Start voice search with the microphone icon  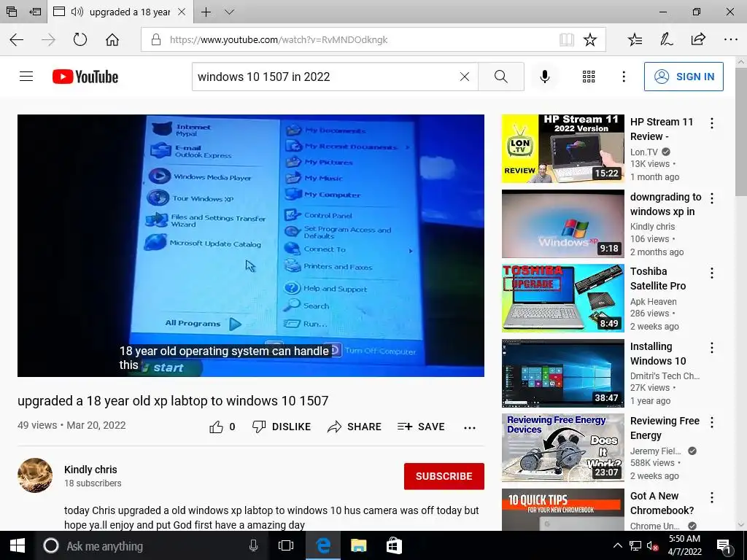(544, 76)
